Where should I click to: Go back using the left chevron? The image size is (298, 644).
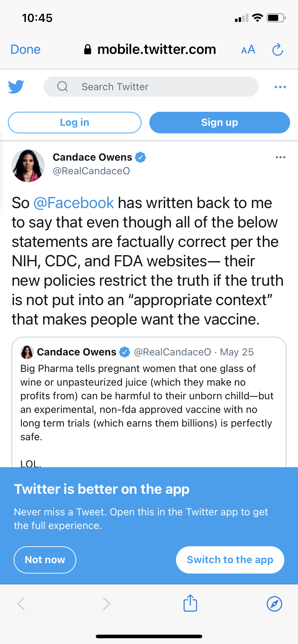(21, 603)
